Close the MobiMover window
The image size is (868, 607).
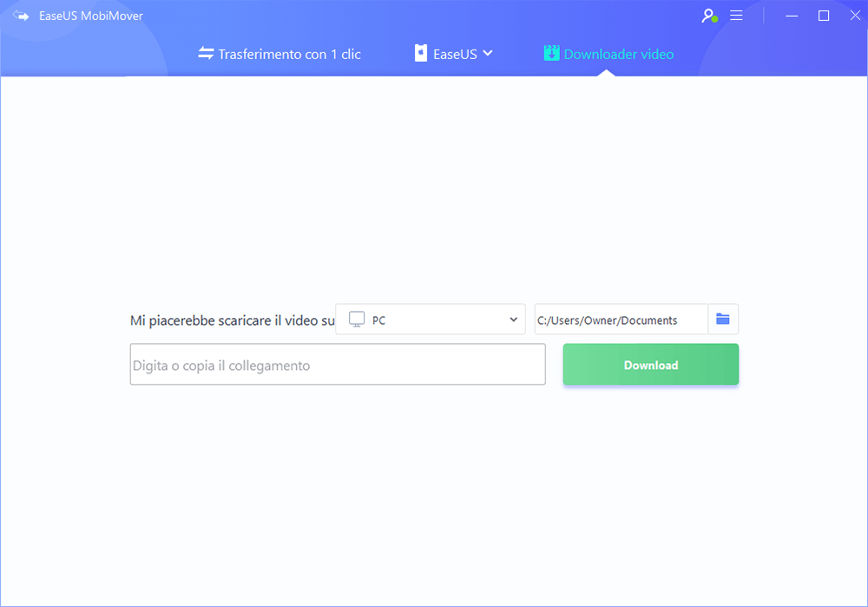855,16
